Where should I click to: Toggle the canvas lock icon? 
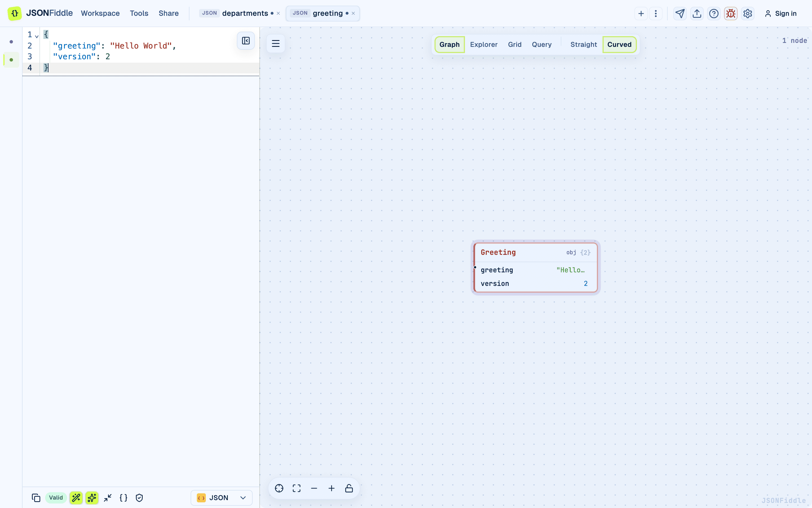tap(349, 488)
